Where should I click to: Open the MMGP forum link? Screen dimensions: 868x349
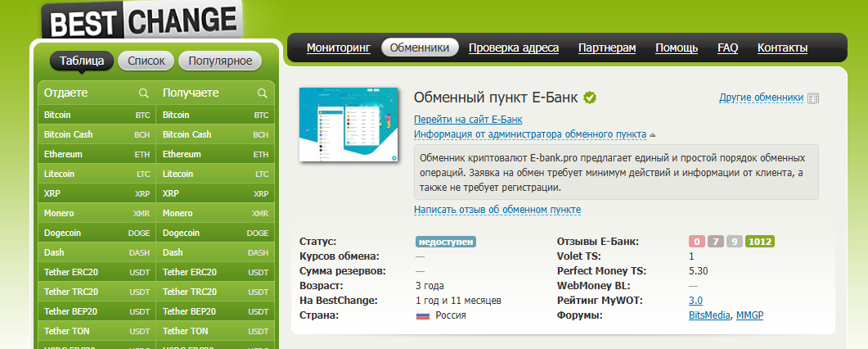click(x=749, y=315)
